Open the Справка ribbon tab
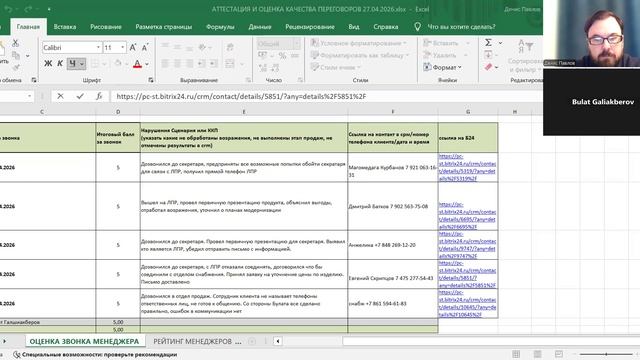This screenshot has height=360, width=640. (x=386, y=27)
